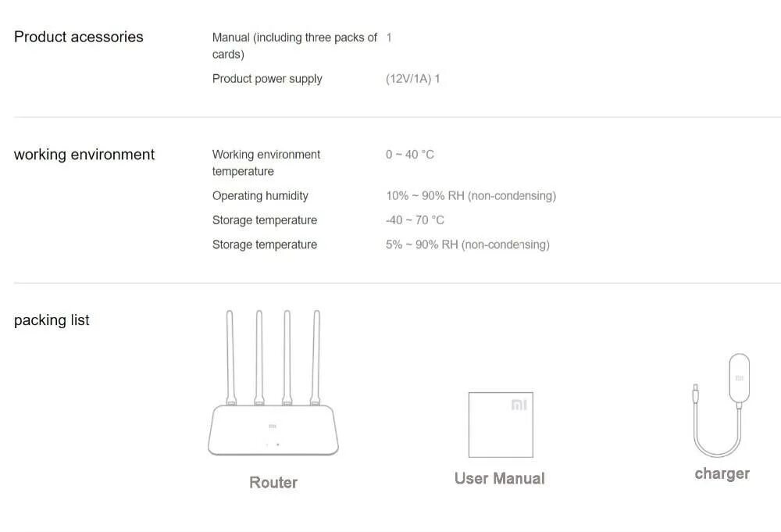Click the charger adapter illustration
The image size is (781, 532).
pos(738,380)
